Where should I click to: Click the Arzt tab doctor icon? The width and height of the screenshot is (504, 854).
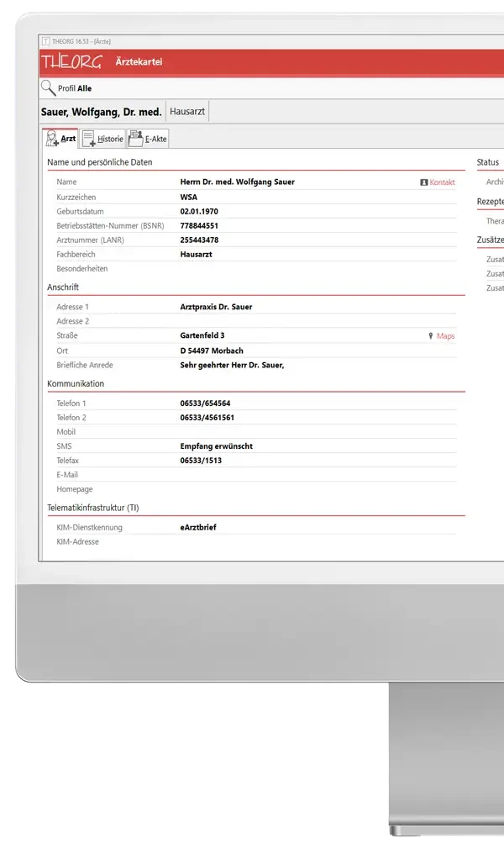point(52,139)
